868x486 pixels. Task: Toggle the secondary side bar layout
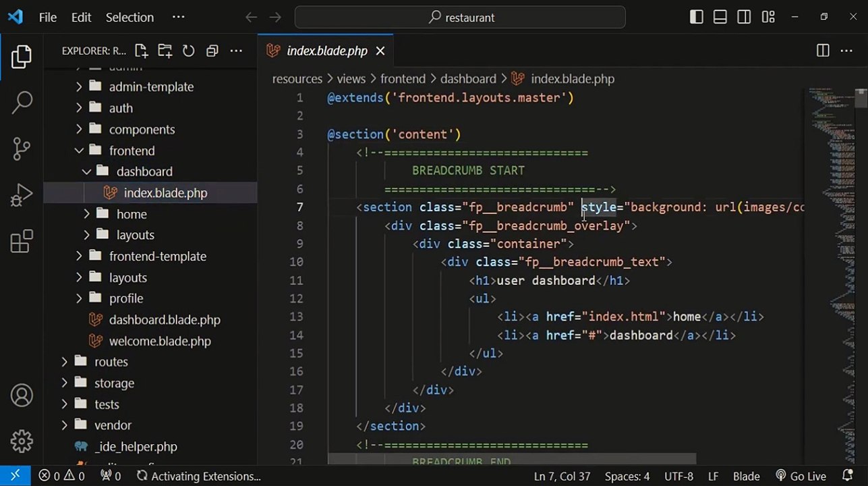point(744,17)
